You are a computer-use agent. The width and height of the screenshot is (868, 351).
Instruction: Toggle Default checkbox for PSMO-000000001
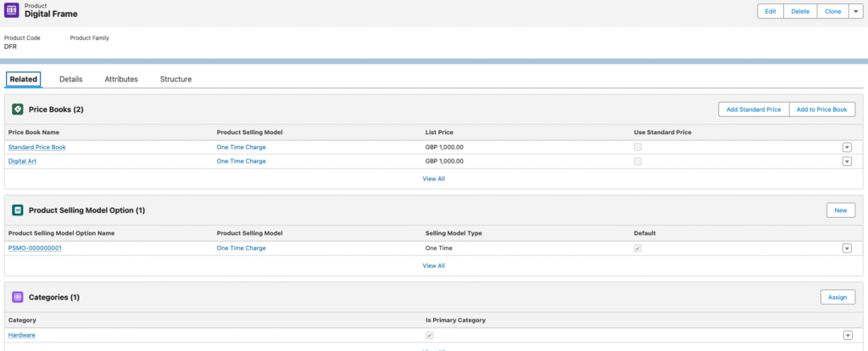(x=637, y=248)
